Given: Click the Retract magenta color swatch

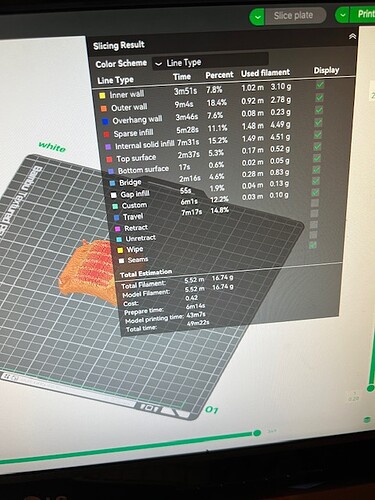Looking at the screenshot, I should pos(117,229).
